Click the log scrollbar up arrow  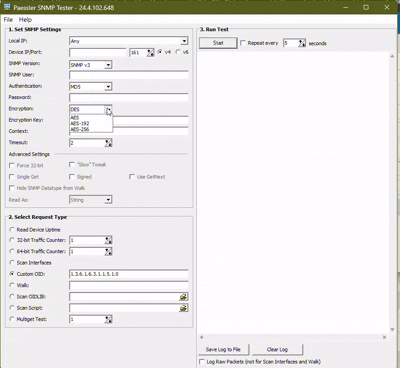[x=392, y=56]
